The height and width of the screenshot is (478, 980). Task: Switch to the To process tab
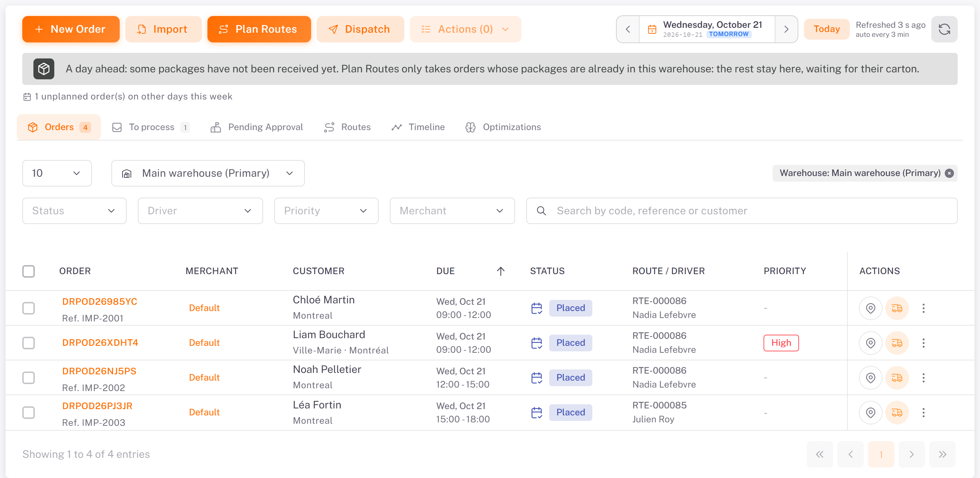[x=151, y=127]
